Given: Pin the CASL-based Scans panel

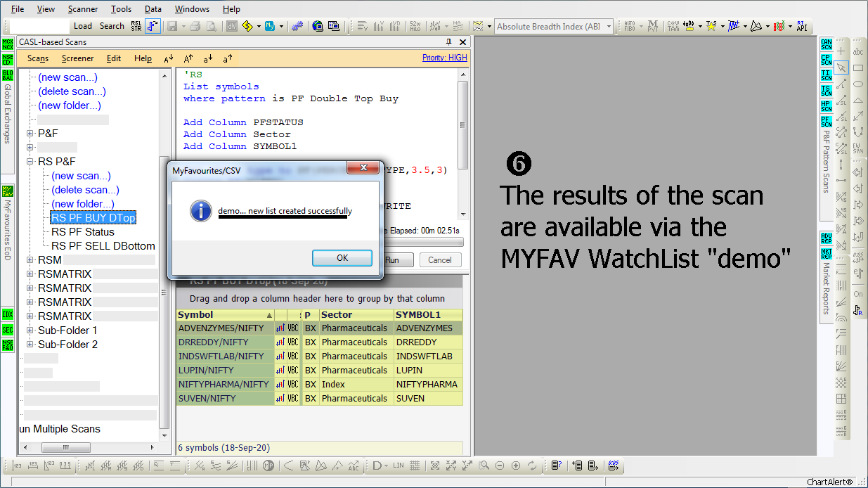Looking at the screenshot, I should point(449,42).
